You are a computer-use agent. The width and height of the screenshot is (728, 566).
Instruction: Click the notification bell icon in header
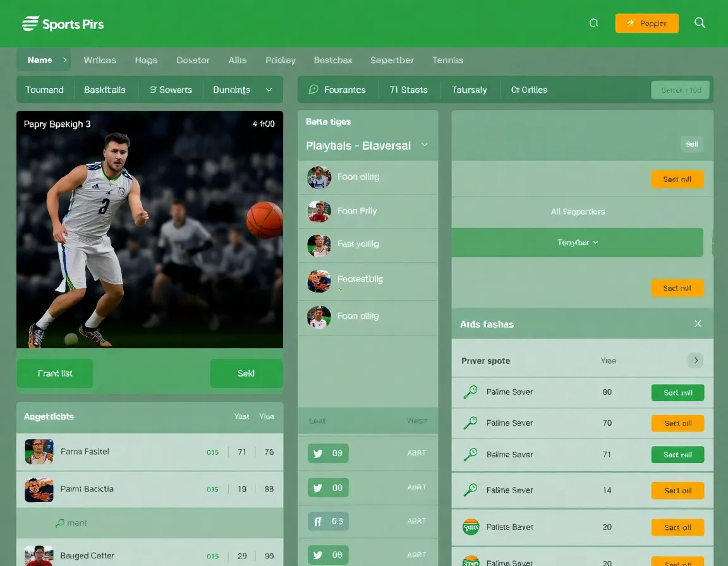(x=593, y=22)
